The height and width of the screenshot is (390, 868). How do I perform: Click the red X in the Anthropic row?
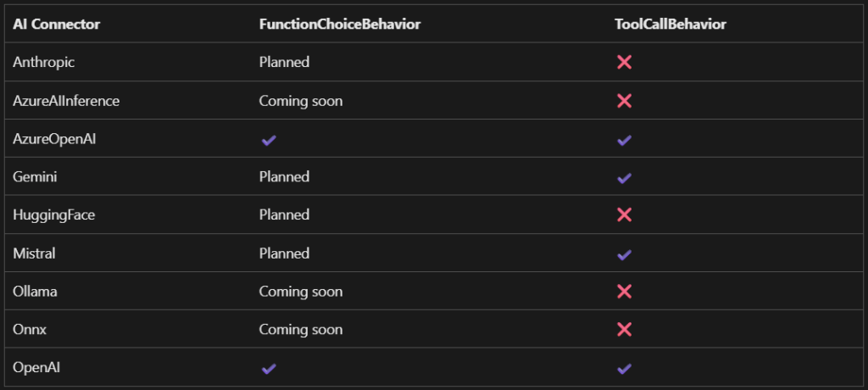pyautogui.click(x=625, y=63)
